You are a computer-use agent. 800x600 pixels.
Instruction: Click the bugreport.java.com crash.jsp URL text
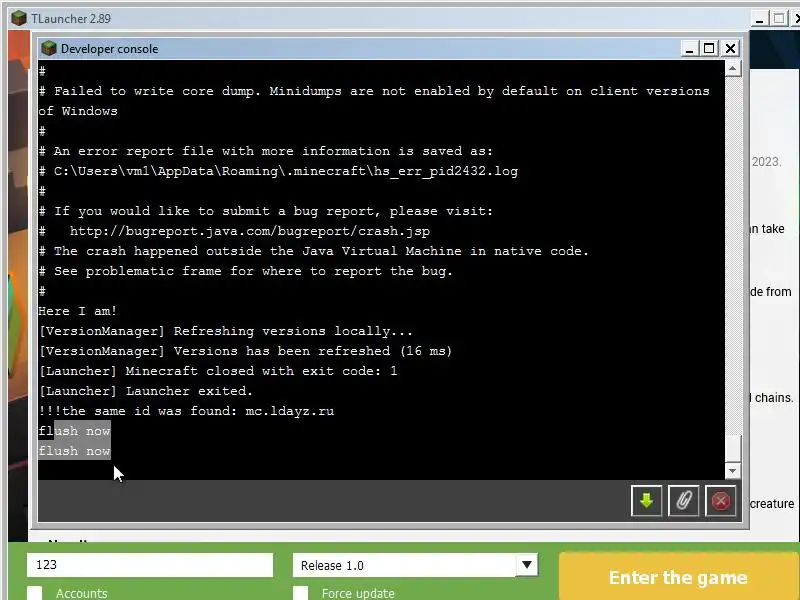pos(249,231)
